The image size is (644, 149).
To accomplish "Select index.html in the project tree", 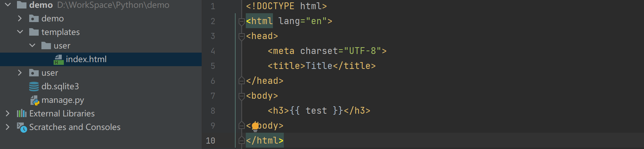I will coord(86,59).
